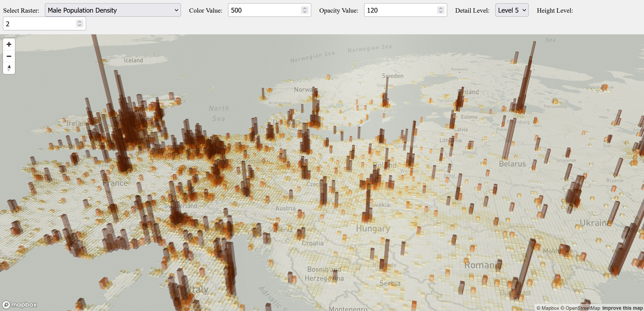Click the Improve this map link
The image size is (644, 311).
[623, 308]
